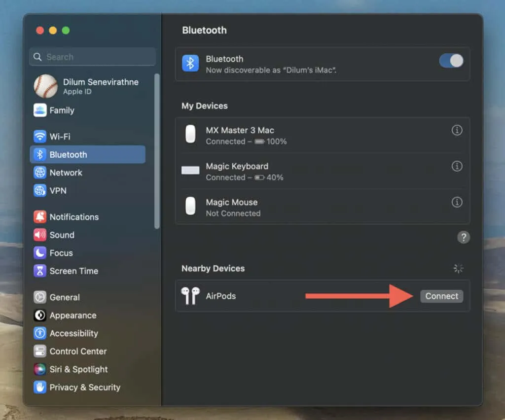Select Privacy & Security in sidebar

[84, 387]
